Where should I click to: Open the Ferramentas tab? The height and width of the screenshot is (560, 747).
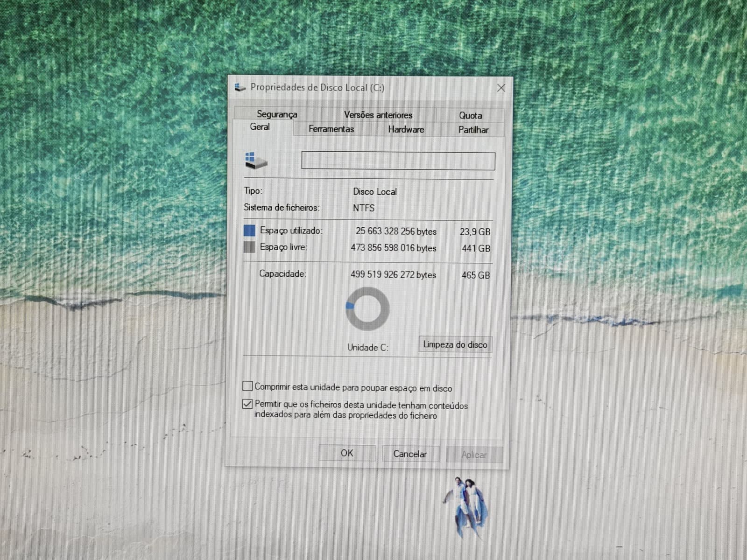click(331, 129)
